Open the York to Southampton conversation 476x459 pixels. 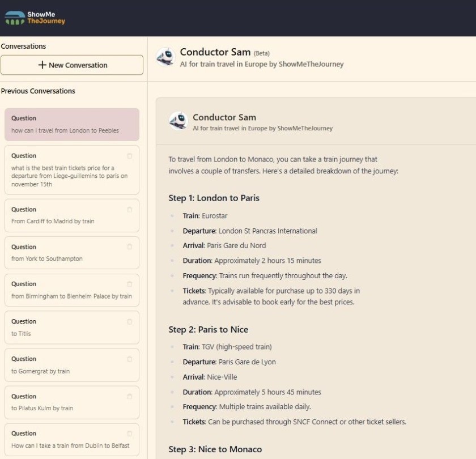72,253
